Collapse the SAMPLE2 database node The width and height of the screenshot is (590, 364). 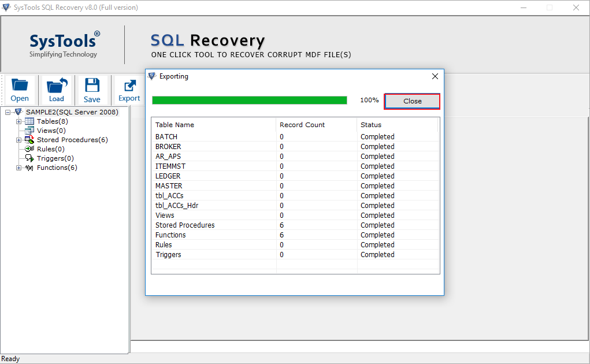[x=8, y=112]
